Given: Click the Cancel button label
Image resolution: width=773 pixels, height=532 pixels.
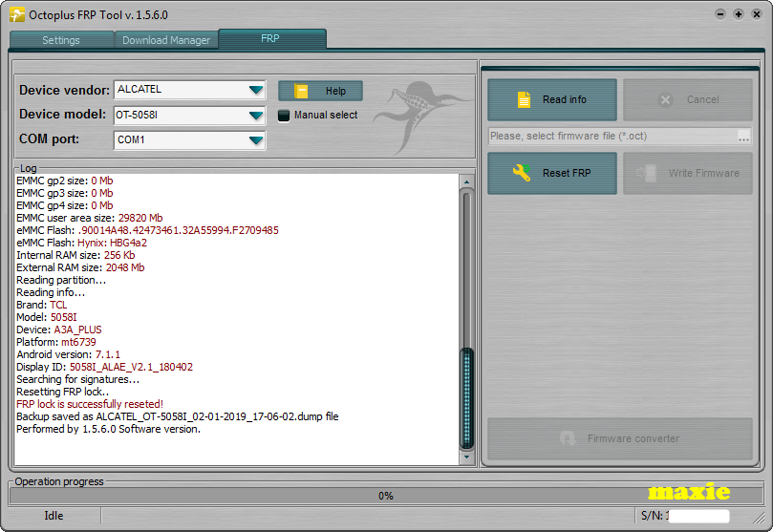Looking at the screenshot, I should click(703, 99).
